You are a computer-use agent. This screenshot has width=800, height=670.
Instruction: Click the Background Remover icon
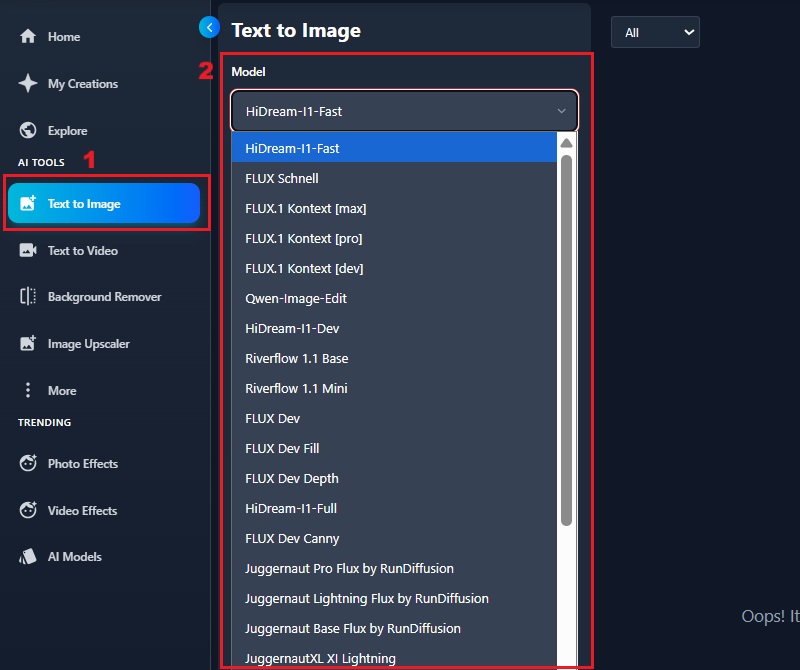(28, 296)
